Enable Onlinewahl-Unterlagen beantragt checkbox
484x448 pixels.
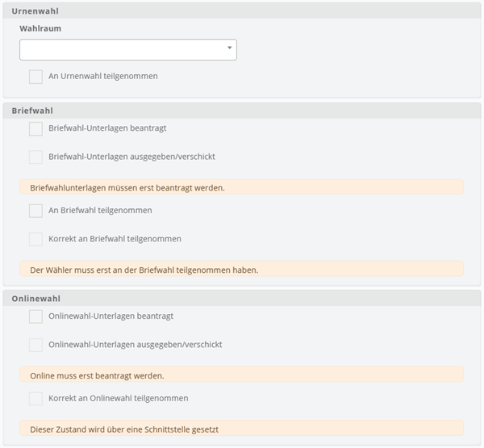point(35,316)
